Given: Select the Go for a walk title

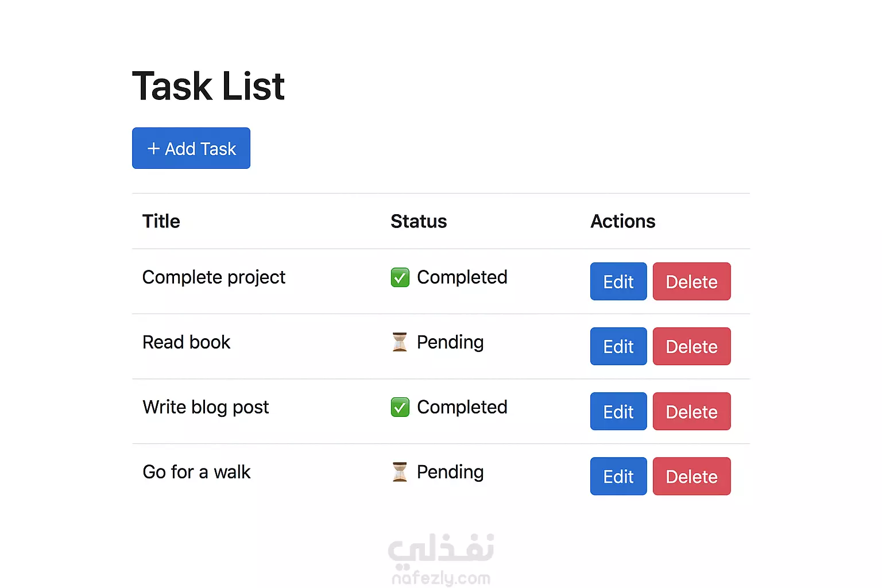Looking at the screenshot, I should click(196, 472).
